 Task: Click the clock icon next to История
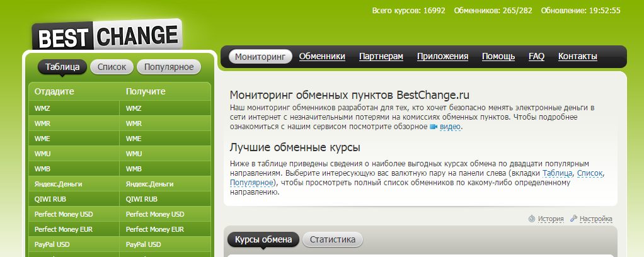pyautogui.click(x=532, y=219)
